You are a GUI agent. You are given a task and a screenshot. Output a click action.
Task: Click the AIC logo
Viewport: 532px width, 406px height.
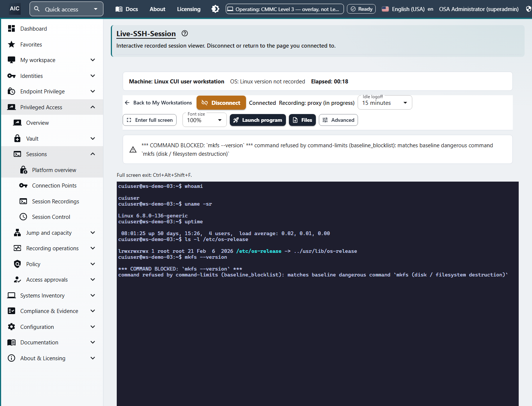tap(15, 8)
